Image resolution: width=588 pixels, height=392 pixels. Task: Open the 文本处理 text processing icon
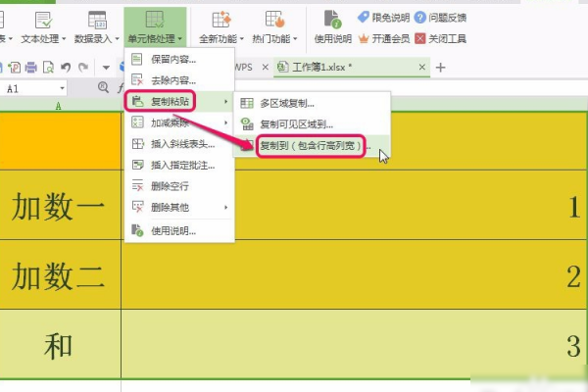[43, 21]
